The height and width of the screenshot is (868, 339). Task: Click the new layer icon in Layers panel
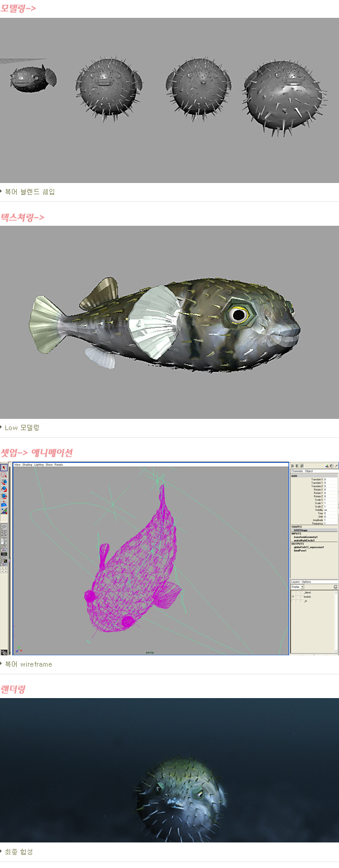tap(335, 586)
